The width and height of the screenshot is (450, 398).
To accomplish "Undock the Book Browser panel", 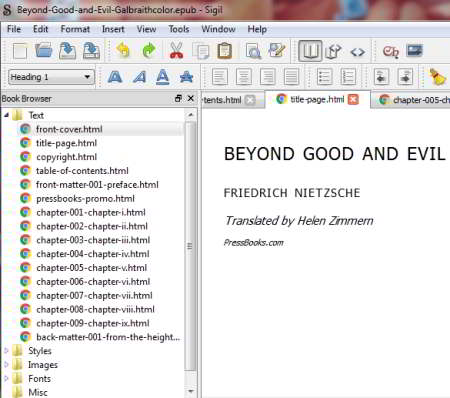I will (178, 99).
